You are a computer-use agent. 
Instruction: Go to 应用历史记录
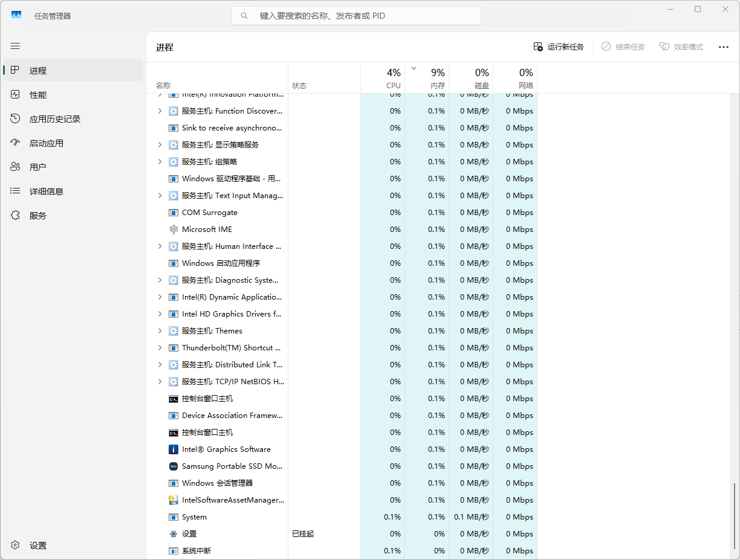73,119
